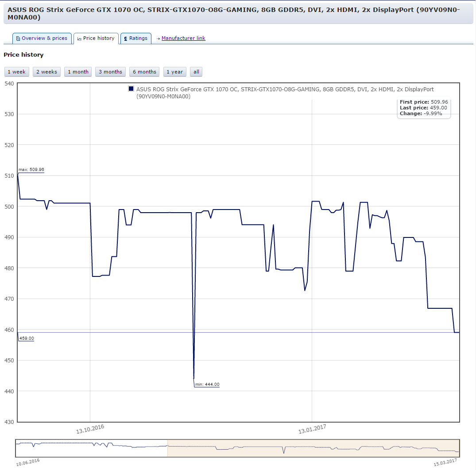The width and height of the screenshot is (476, 470).
Task: Click the First price: 509.96 text
Action: pos(424,102)
